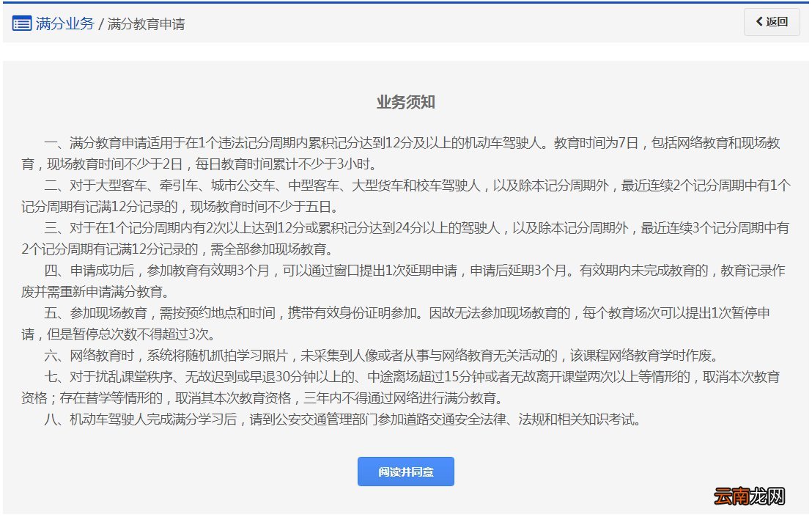Click the back chevron inside 返回 button
Screen dimensions: 812x517
759,22
